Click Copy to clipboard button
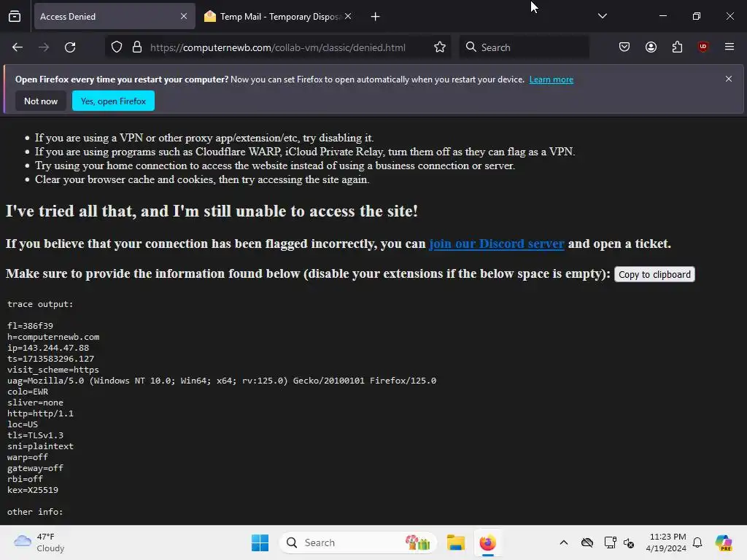Screen dimensions: 747x560 [x=654, y=274]
